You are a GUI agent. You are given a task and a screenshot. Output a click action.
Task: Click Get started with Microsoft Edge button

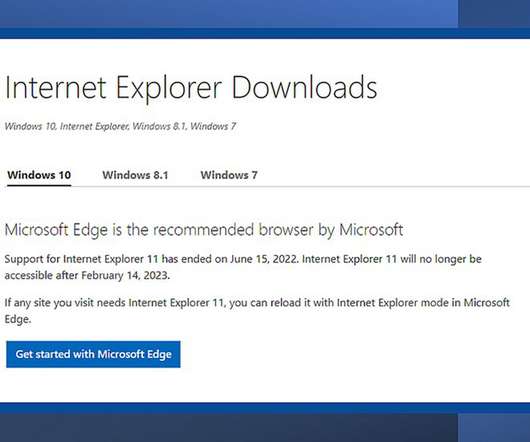(x=93, y=354)
